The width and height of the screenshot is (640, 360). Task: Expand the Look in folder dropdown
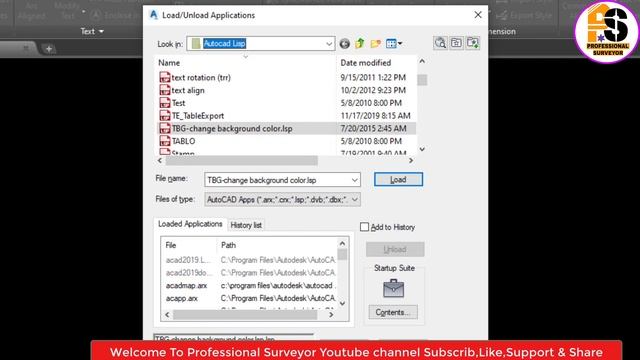point(329,44)
